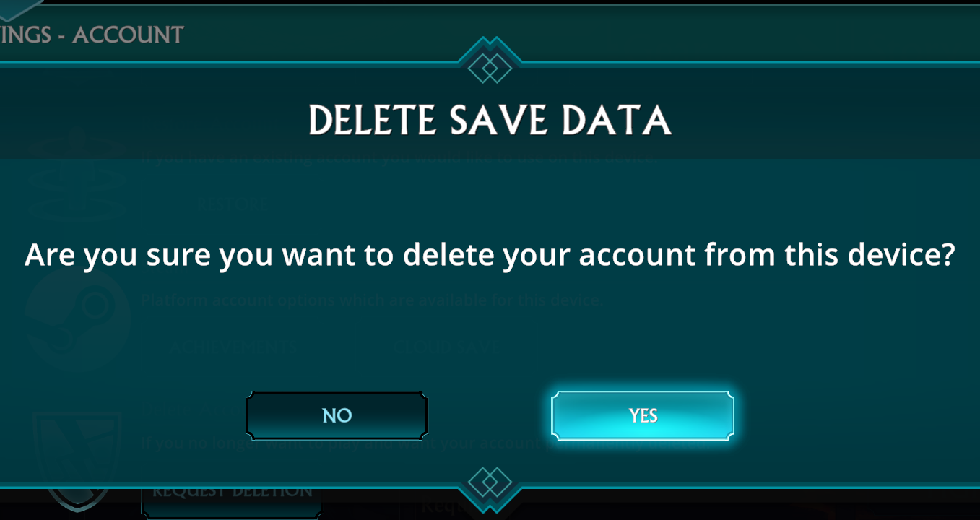Click the dimmed RESTORE button behind the dialog
This screenshot has width=980, height=520.
233,205
